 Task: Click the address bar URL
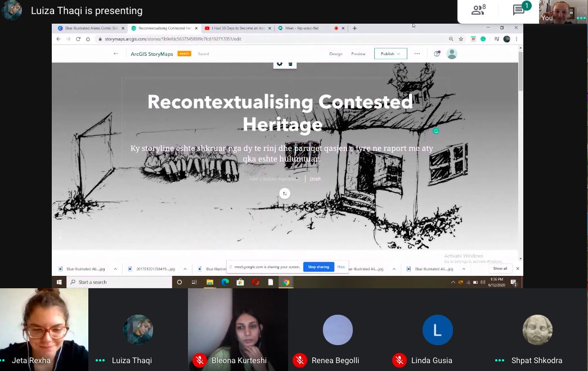[x=173, y=39]
